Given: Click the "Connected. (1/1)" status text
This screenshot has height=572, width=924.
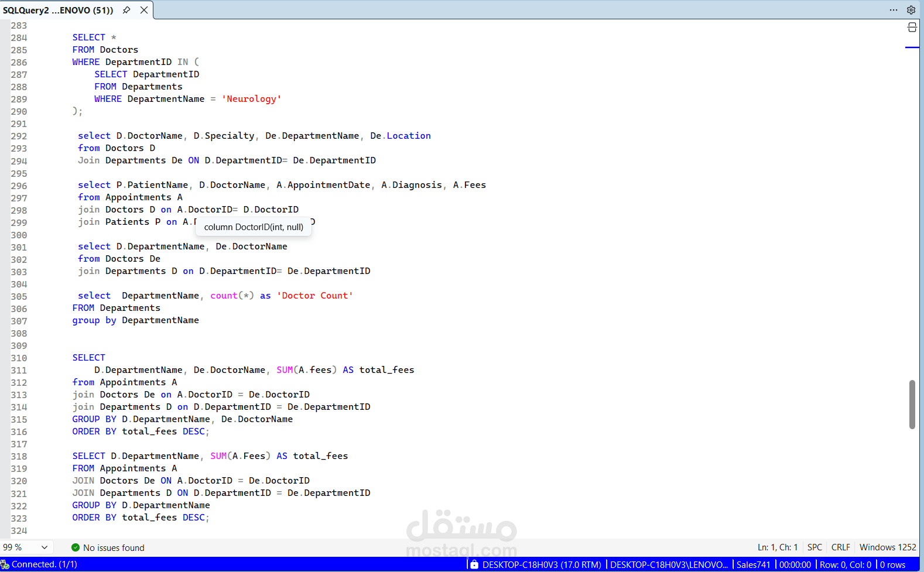Looking at the screenshot, I should coord(45,564).
